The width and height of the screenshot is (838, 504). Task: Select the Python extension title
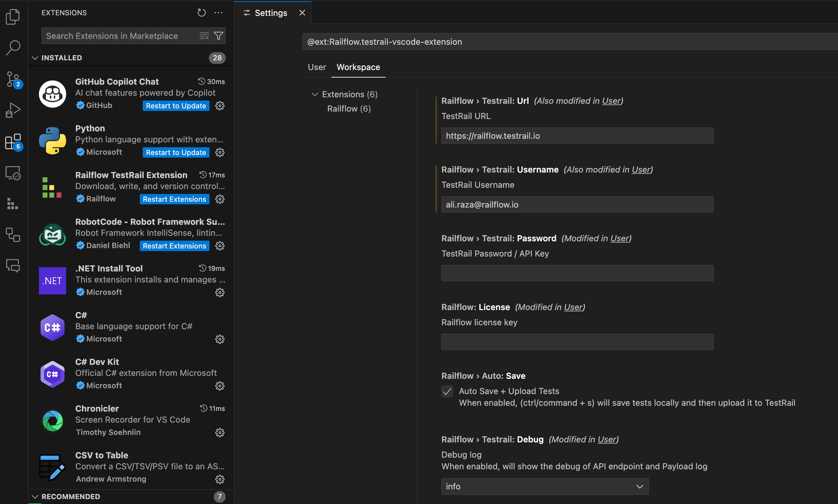90,128
